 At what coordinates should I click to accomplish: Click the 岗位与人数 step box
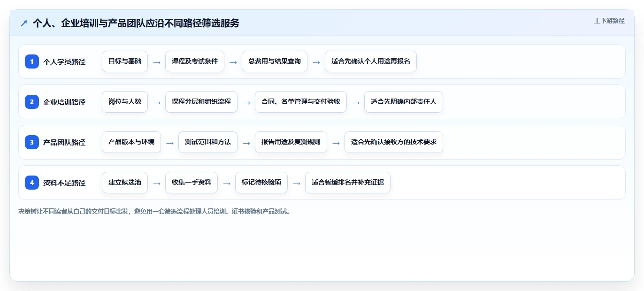[x=125, y=102]
